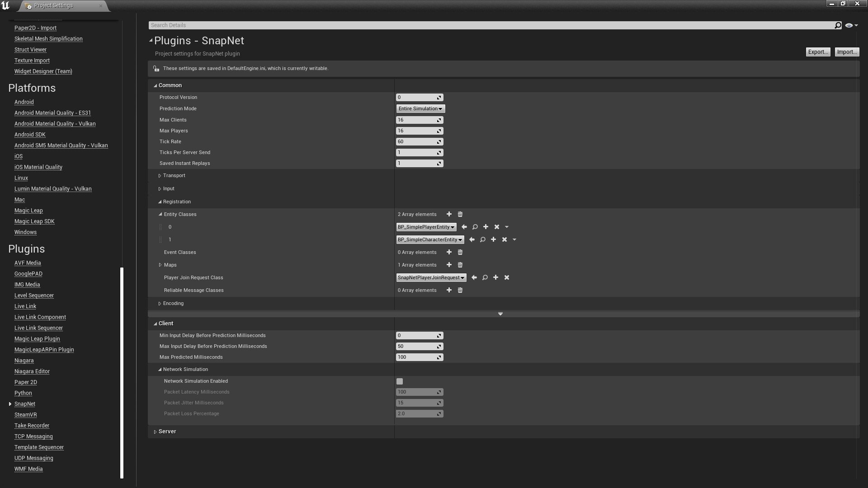The height and width of the screenshot is (488, 868).
Task: Open BP_SimplePlayerEntity class dropdown
Action: click(x=426, y=227)
